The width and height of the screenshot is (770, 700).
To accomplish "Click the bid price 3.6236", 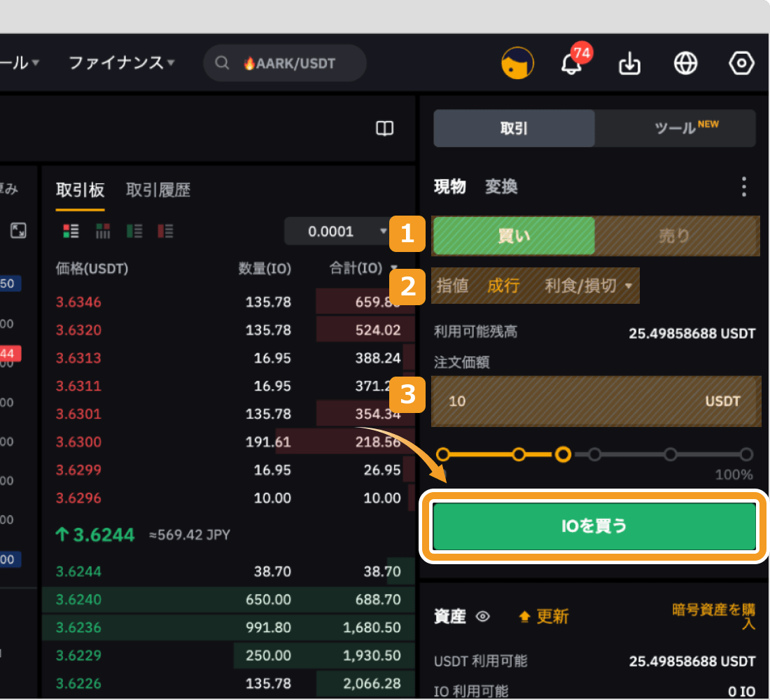I will click(x=78, y=627).
